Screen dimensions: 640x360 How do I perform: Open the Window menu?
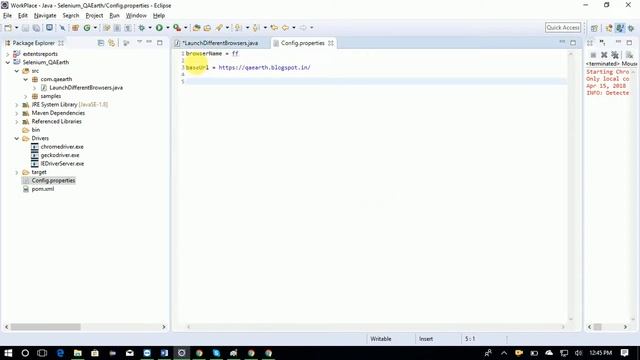point(136,16)
